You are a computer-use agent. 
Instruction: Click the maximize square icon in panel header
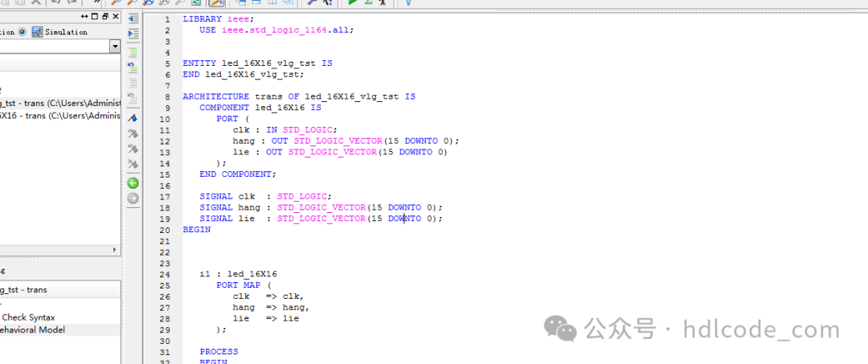pos(95,17)
